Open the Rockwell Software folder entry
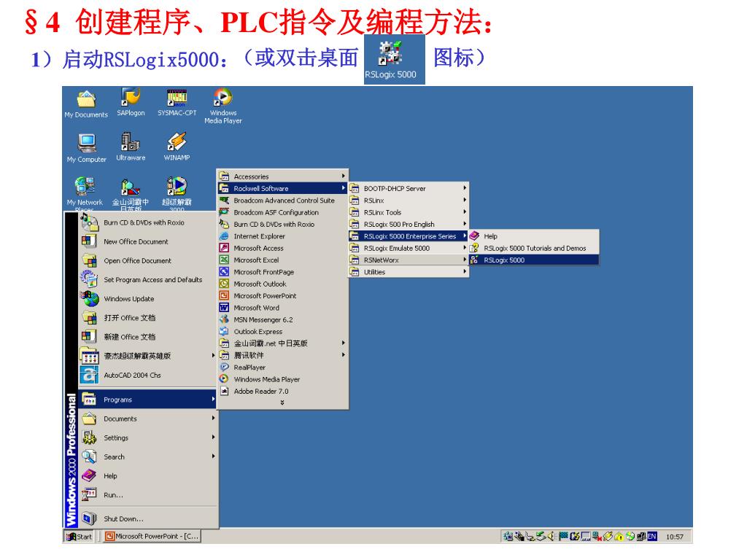 click(x=282, y=188)
